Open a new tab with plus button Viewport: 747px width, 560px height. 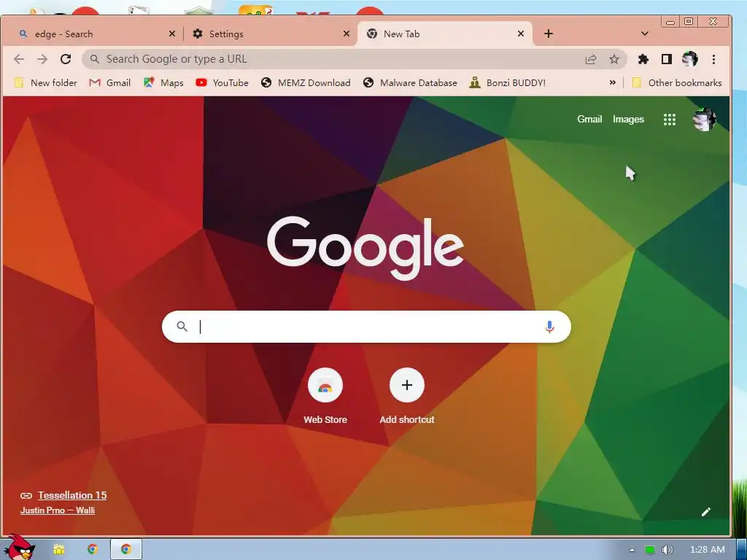549,34
